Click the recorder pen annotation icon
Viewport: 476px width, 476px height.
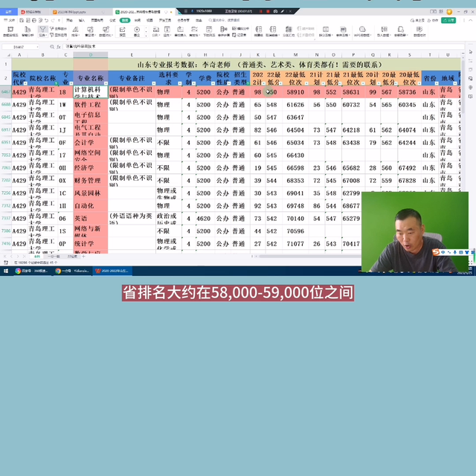click(x=283, y=11)
